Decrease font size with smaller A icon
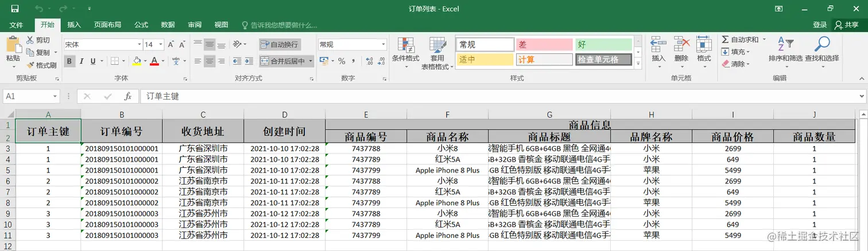Image resolution: width=868 pixels, height=251 pixels. (x=181, y=44)
